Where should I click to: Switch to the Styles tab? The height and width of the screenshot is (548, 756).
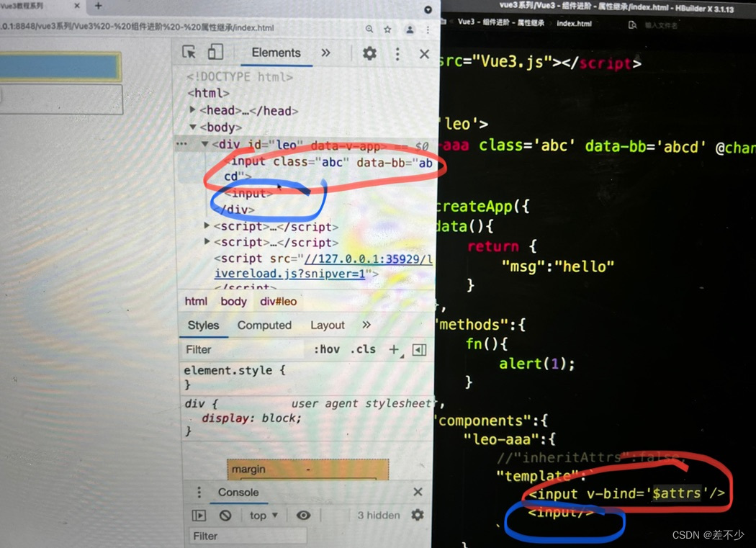pyautogui.click(x=203, y=325)
